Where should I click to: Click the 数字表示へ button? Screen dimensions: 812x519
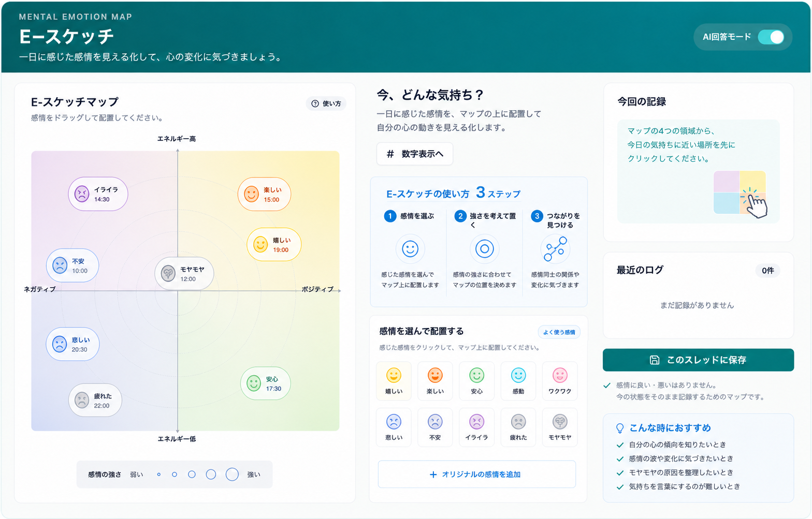pos(415,154)
